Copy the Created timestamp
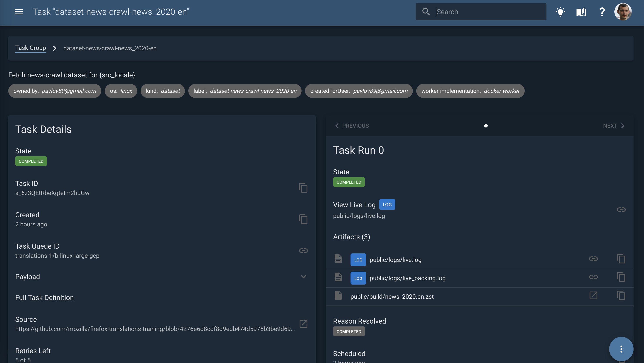This screenshot has width=644, height=363. 303,219
